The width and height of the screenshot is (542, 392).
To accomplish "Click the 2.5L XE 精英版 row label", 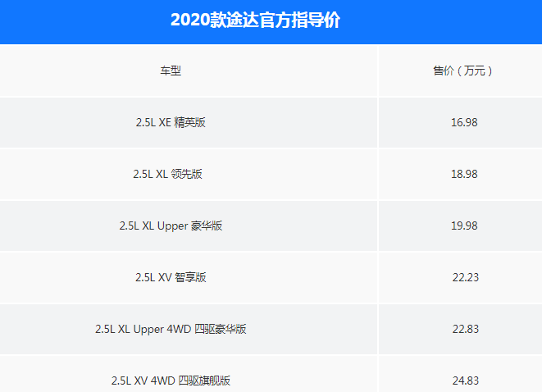I will tap(171, 122).
